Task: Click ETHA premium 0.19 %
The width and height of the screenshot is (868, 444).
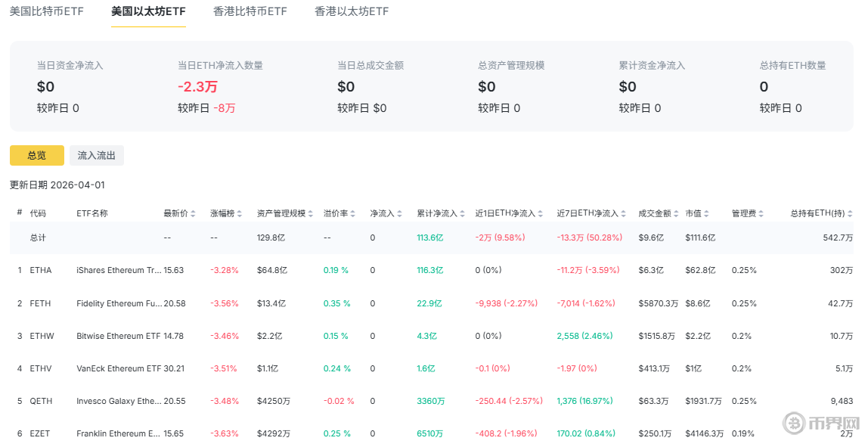Action: pyautogui.click(x=336, y=270)
